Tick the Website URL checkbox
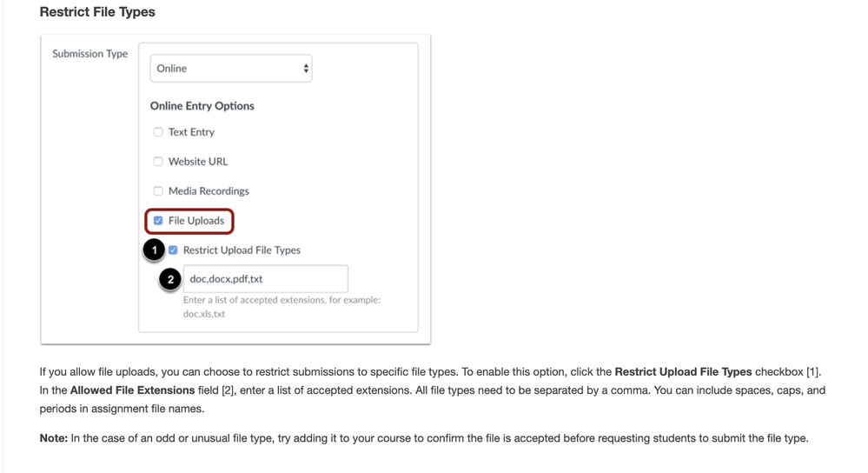Image resolution: width=868 pixels, height=473 pixels. [158, 162]
